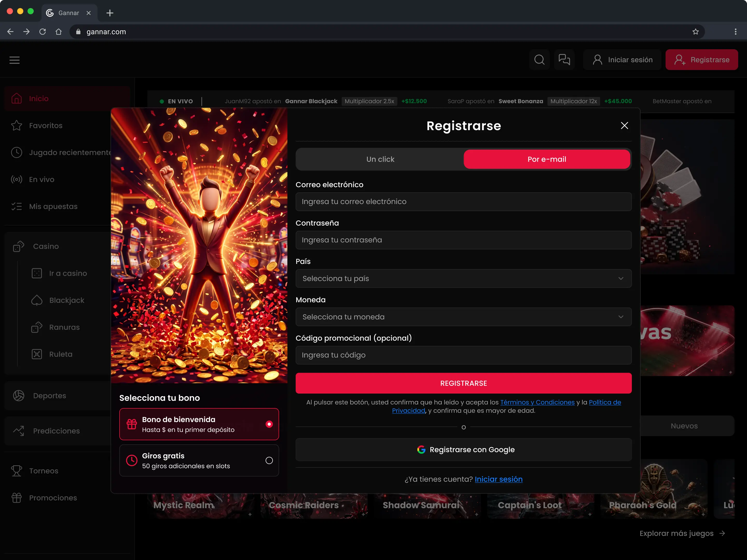Click the Promociones gift icon

(x=17, y=498)
